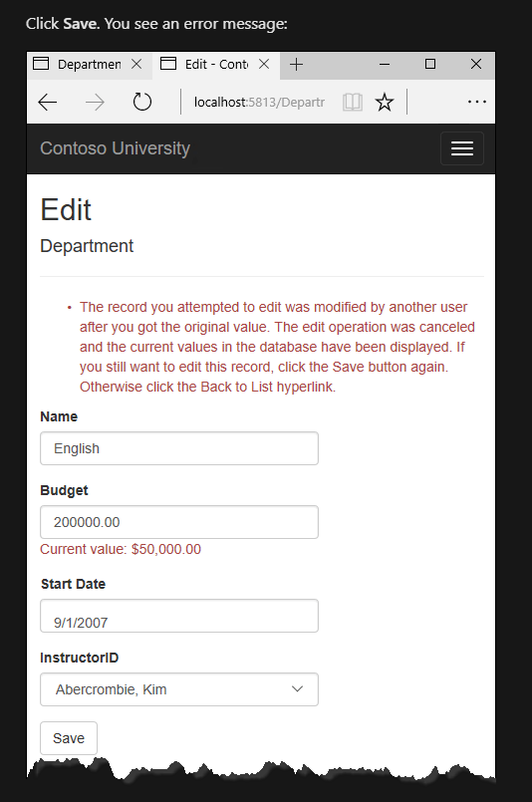The width and height of the screenshot is (532, 802).
Task: Click the chevron arrow of InstructorID select
Action: pos(297,689)
